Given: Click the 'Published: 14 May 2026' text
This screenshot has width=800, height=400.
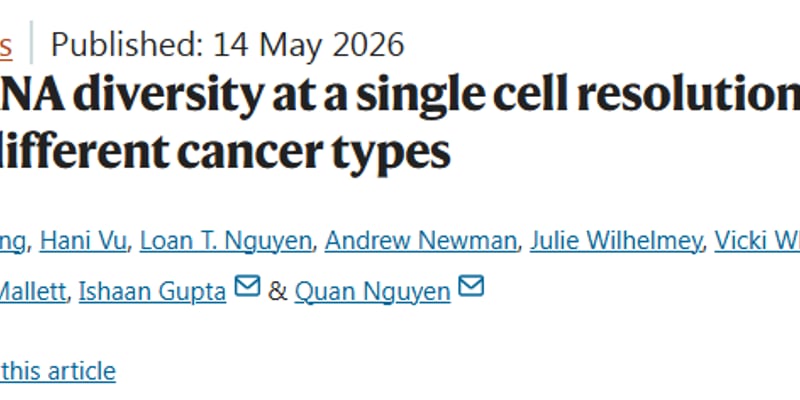Looking at the screenshot, I should point(228,45).
